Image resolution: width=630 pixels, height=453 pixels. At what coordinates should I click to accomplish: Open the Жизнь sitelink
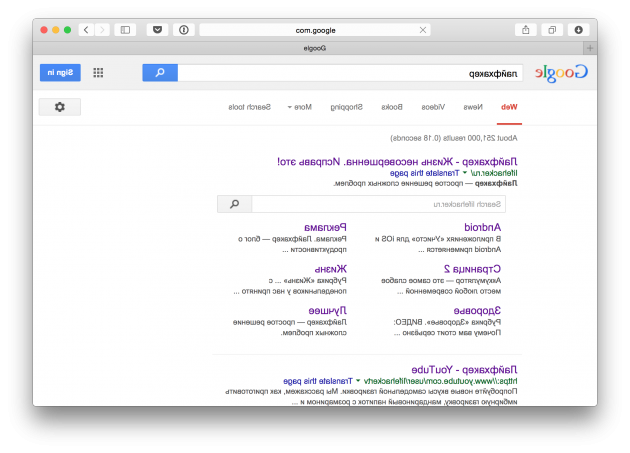tap(330, 269)
